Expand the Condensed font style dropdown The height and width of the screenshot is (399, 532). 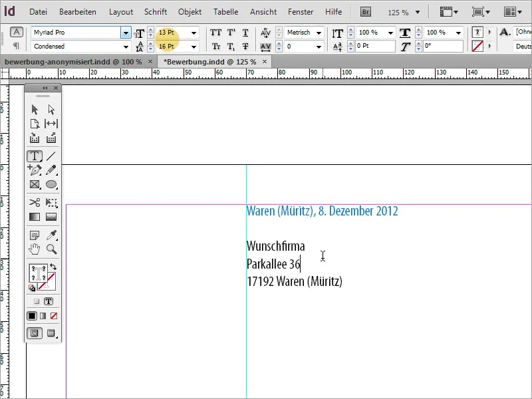click(126, 47)
